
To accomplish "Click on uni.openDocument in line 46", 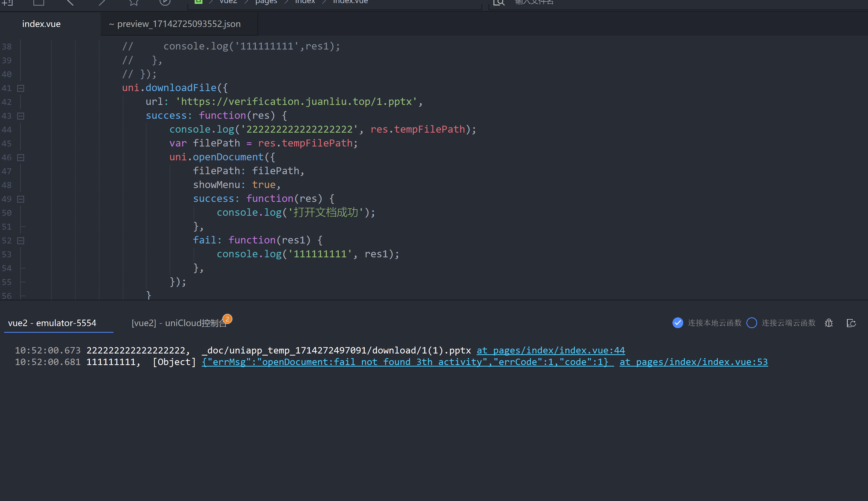I will pos(216,157).
